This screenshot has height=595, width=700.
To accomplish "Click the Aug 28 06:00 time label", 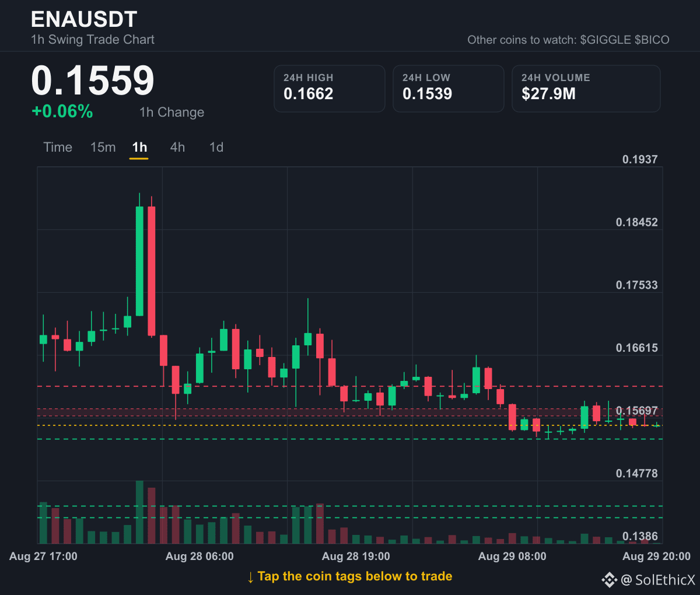I will pyautogui.click(x=199, y=556).
